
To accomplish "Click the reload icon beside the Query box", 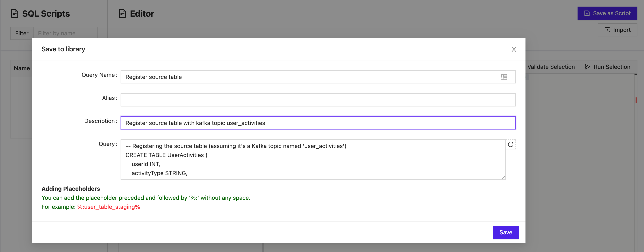I will point(510,144).
